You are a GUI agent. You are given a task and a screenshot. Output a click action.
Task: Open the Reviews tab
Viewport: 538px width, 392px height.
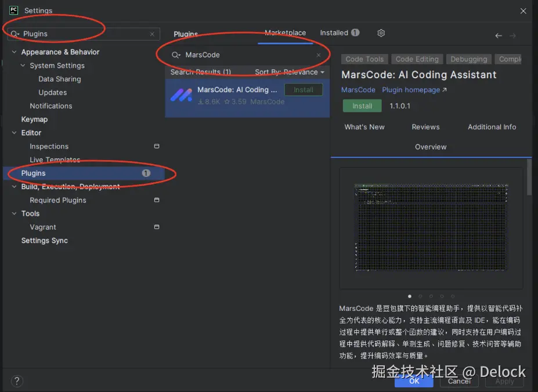click(425, 127)
